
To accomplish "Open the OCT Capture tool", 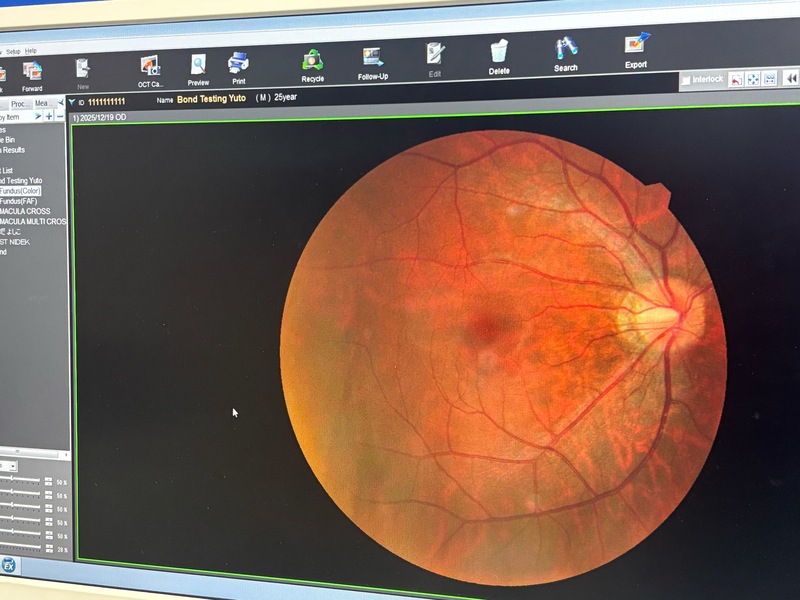I will pyautogui.click(x=150, y=68).
